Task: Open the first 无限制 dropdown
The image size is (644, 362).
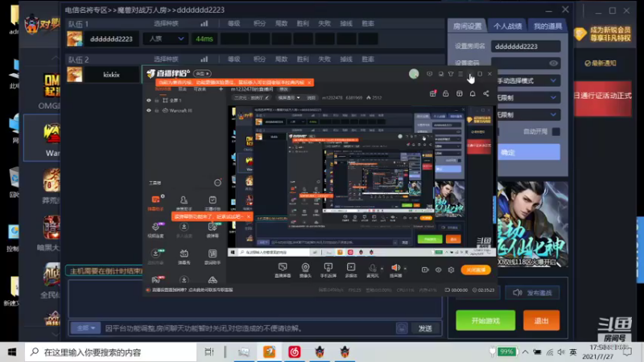Action: click(x=527, y=97)
